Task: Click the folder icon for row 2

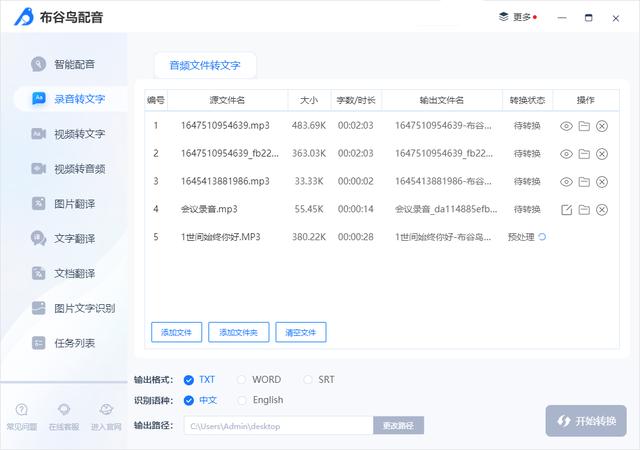Action: coord(584,153)
